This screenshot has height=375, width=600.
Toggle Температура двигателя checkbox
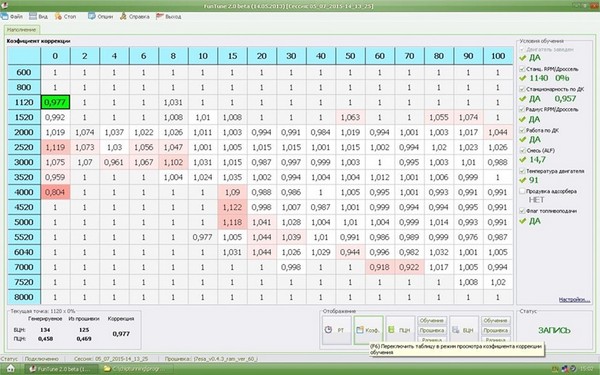click(522, 171)
